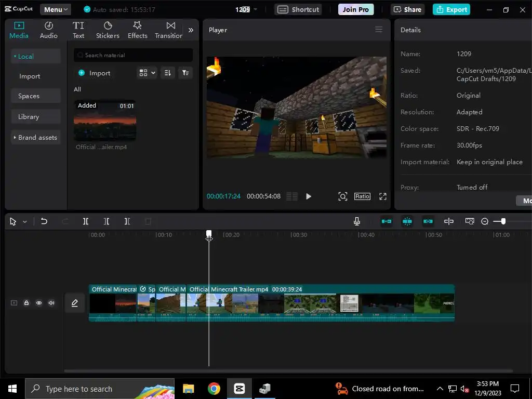Delete right of playhead
This screenshot has height=399, width=532.
coord(127,221)
